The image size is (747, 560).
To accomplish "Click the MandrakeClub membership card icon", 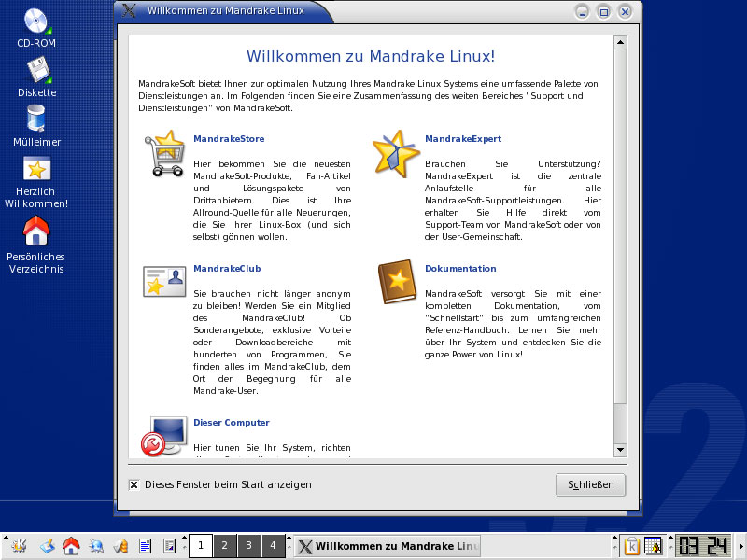I will point(164,282).
